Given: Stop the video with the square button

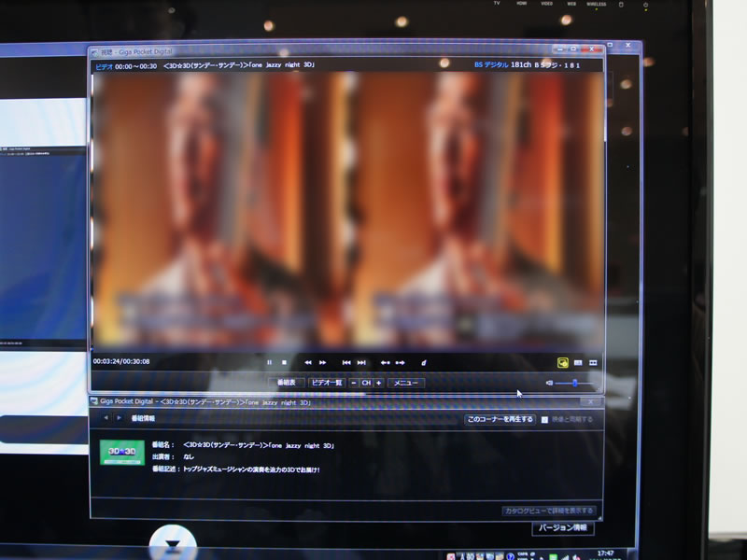Looking at the screenshot, I should (285, 363).
